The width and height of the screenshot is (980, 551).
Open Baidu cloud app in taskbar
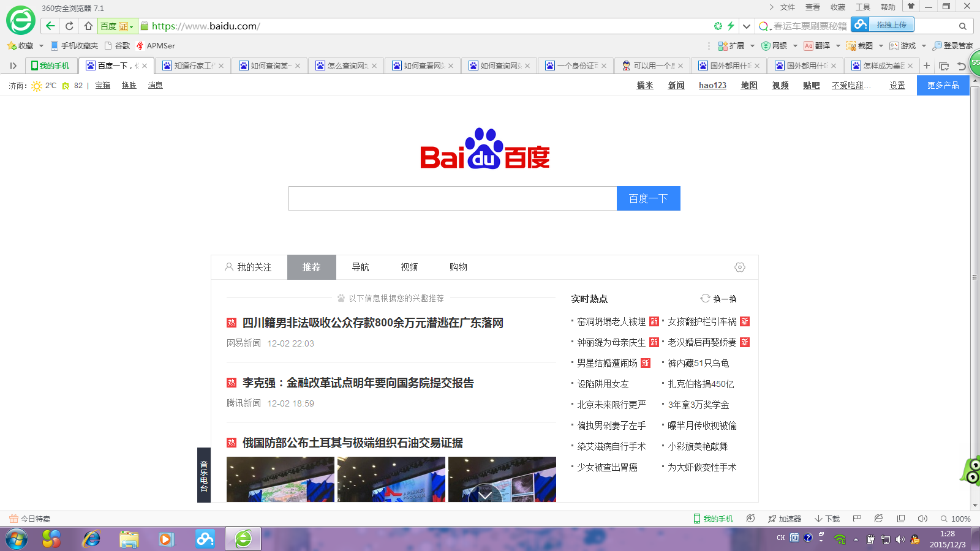pos(205,539)
